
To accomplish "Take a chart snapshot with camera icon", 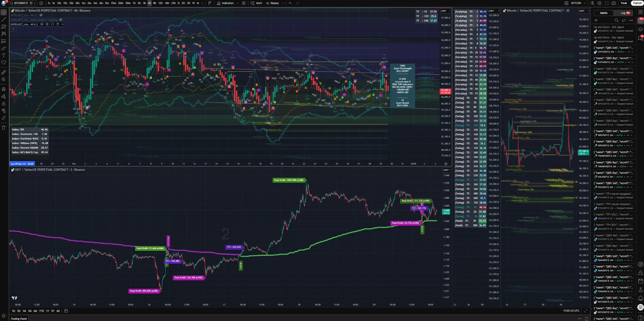I will click(x=614, y=3).
